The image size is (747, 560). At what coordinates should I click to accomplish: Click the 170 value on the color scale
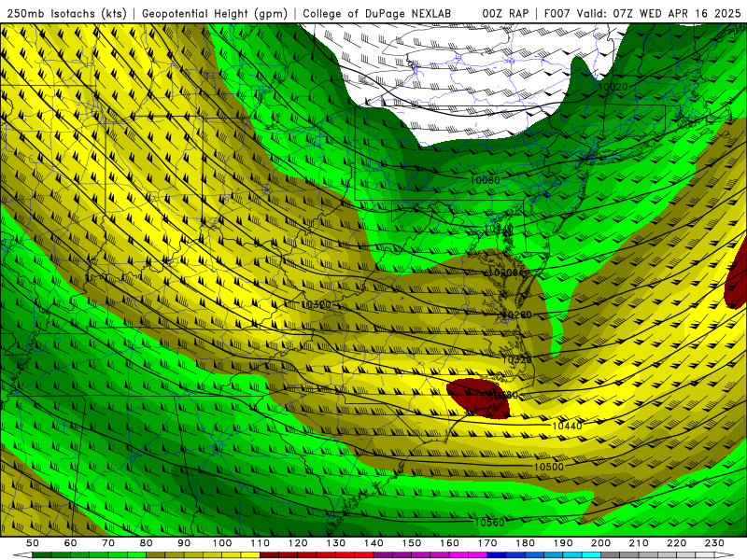tap(487, 543)
